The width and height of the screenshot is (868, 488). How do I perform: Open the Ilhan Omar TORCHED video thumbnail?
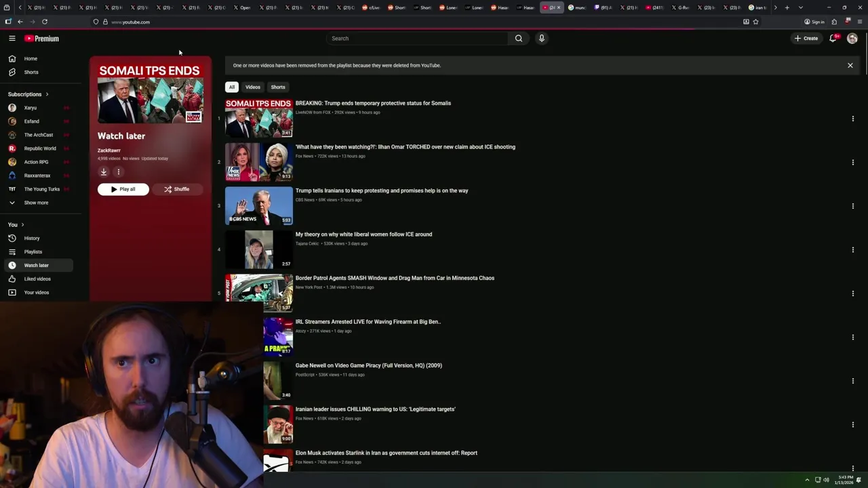259,162
